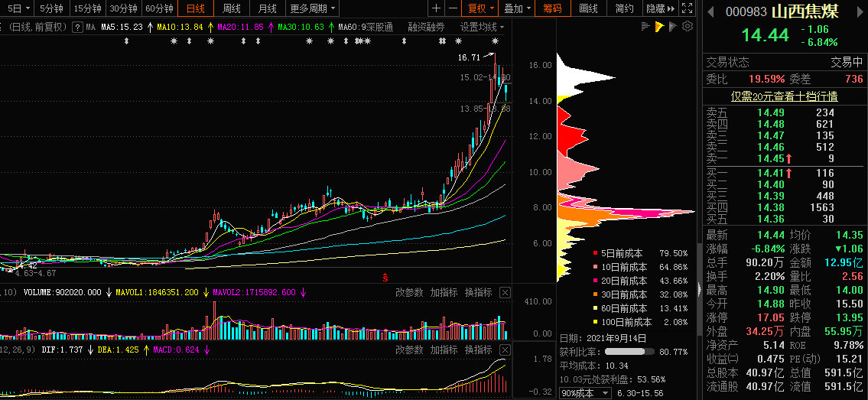
Task: Click the help question mark icon
Action: 673,27
